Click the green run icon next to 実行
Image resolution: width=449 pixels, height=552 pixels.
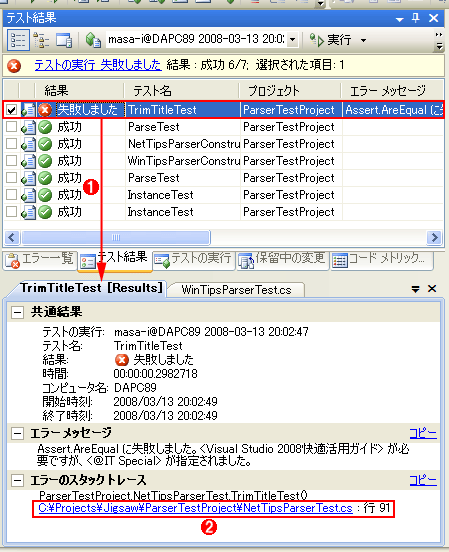coord(317,40)
